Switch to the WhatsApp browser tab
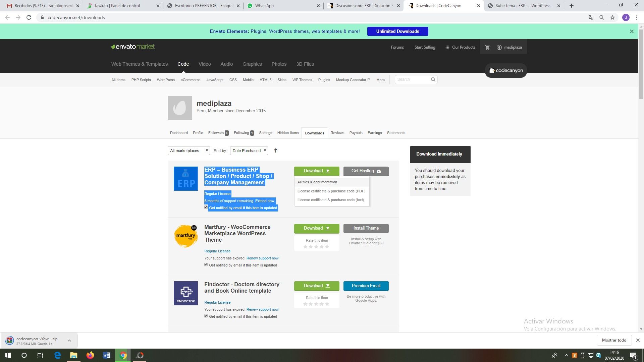Image resolution: width=644 pixels, height=362 pixels. pyautogui.click(x=283, y=6)
